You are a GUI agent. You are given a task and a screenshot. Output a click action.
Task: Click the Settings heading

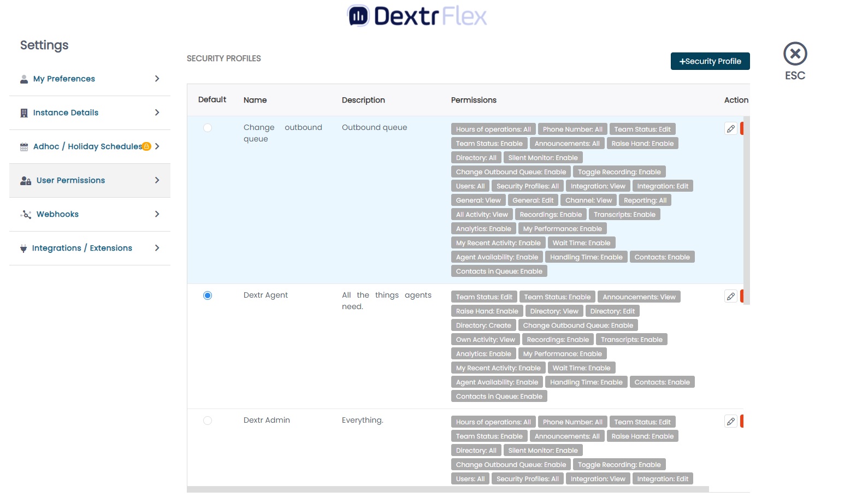44,45
